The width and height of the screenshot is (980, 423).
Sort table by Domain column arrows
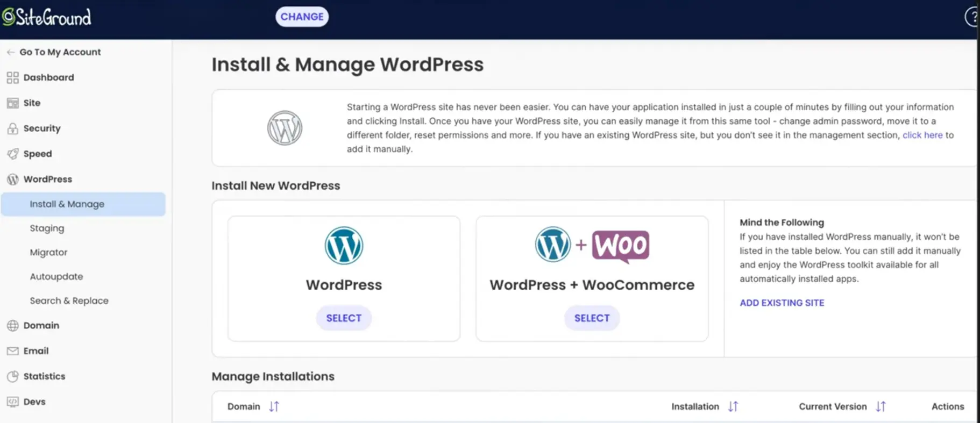click(x=274, y=406)
